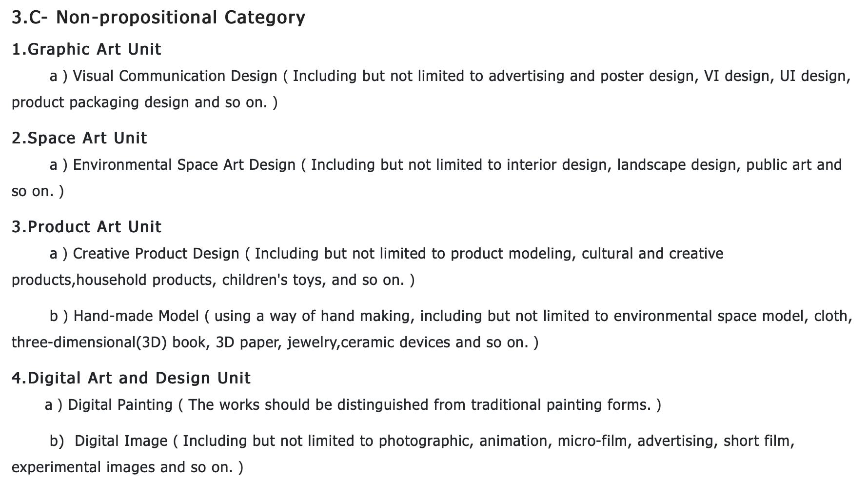The image size is (868, 482).
Task: Click the "Environmental Space Art Design" item text
Action: click(x=184, y=165)
